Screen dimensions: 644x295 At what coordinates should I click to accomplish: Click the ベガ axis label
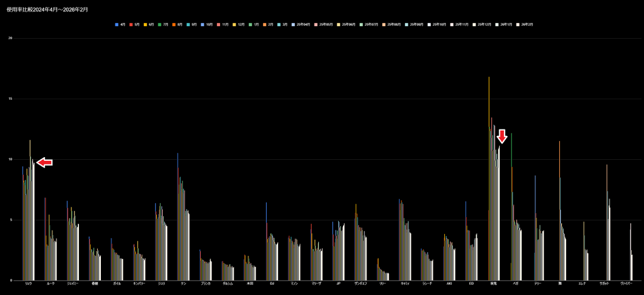pos(516,283)
